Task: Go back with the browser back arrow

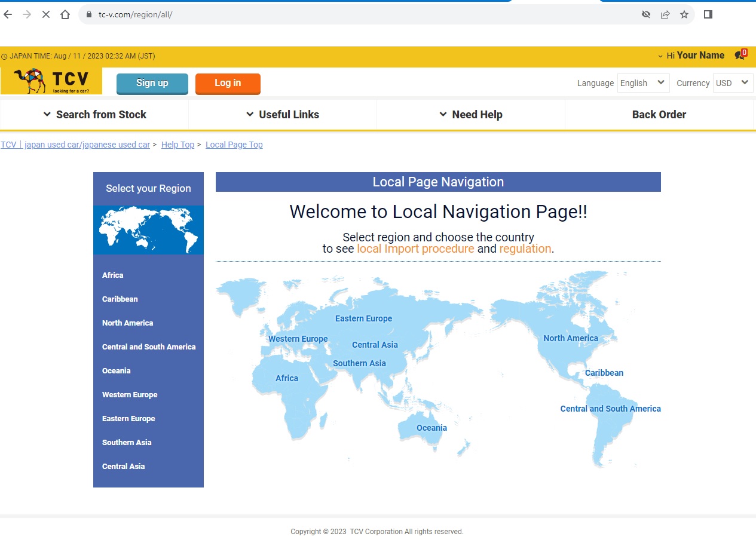Action: (x=8, y=14)
